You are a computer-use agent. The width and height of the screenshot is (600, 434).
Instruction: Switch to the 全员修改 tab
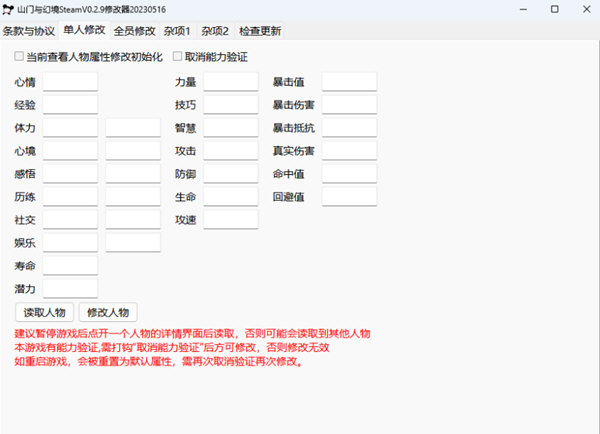click(x=134, y=31)
